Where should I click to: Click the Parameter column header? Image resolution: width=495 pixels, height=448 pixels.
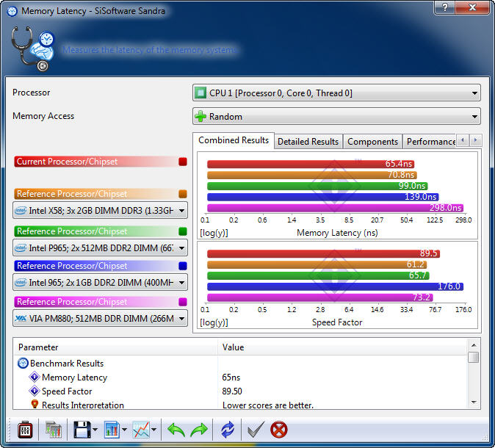tap(115, 347)
